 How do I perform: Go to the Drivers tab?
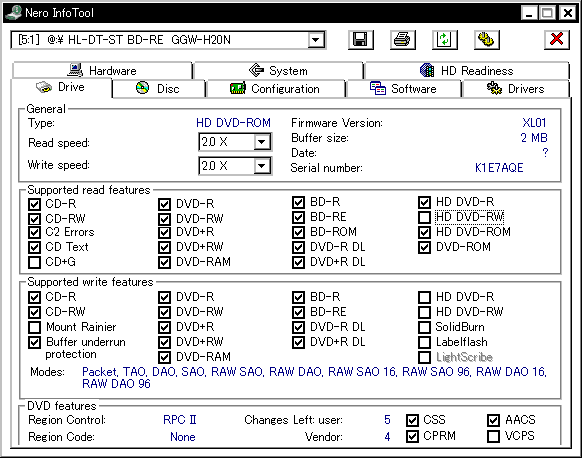click(x=516, y=89)
